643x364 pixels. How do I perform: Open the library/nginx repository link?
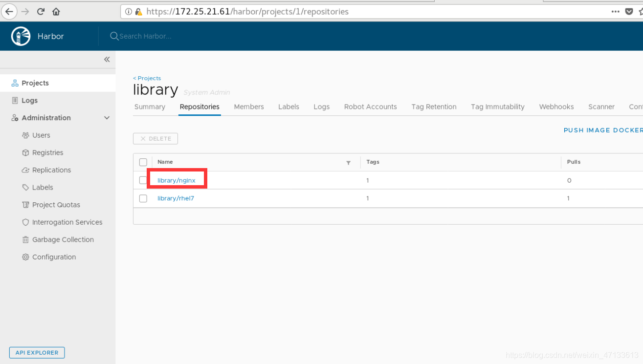coord(177,180)
